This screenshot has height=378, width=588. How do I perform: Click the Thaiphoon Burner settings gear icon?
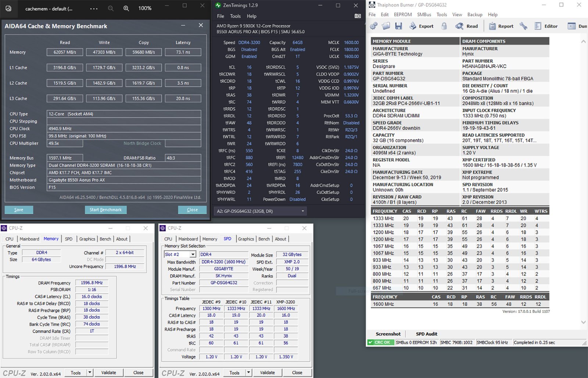(x=374, y=26)
